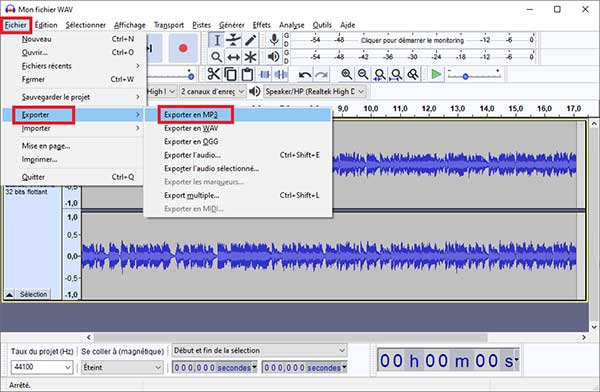Select the Selection (I-beam) tool
This screenshot has height=392, width=600.
(x=217, y=40)
